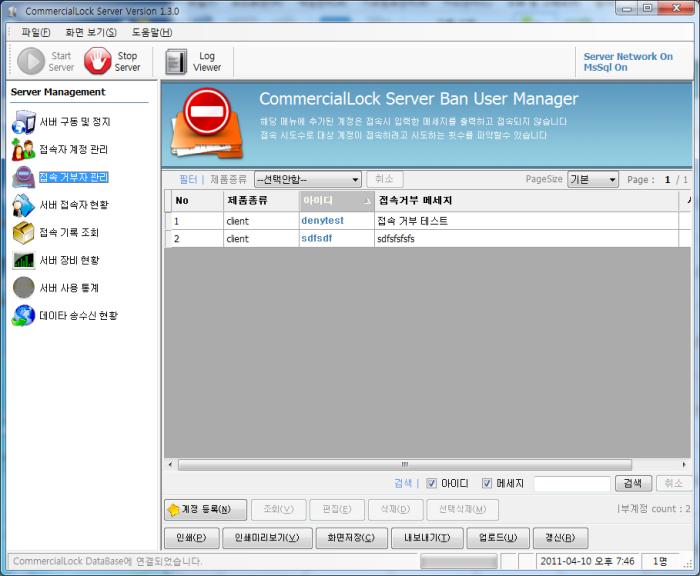Image resolution: width=700 pixels, height=576 pixels.
Task: Click the horizontal scrollbar thumb
Action: coord(404,464)
